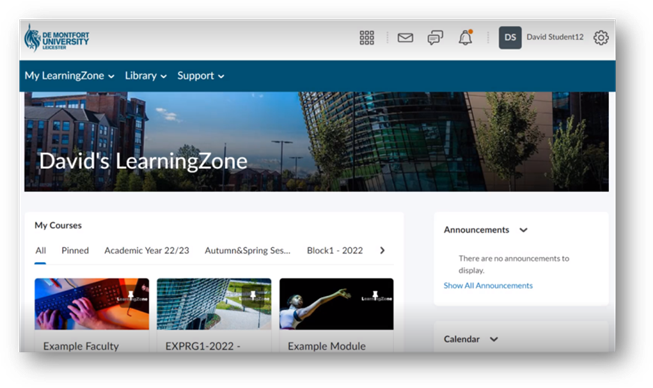Click the De Montfort University logo
The height and width of the screenshot is (388, 653).
point(57,38)
